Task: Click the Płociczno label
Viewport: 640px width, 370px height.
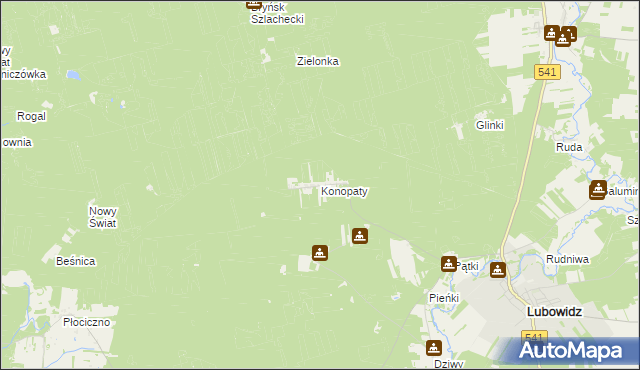Action: (x=87, y=322)
